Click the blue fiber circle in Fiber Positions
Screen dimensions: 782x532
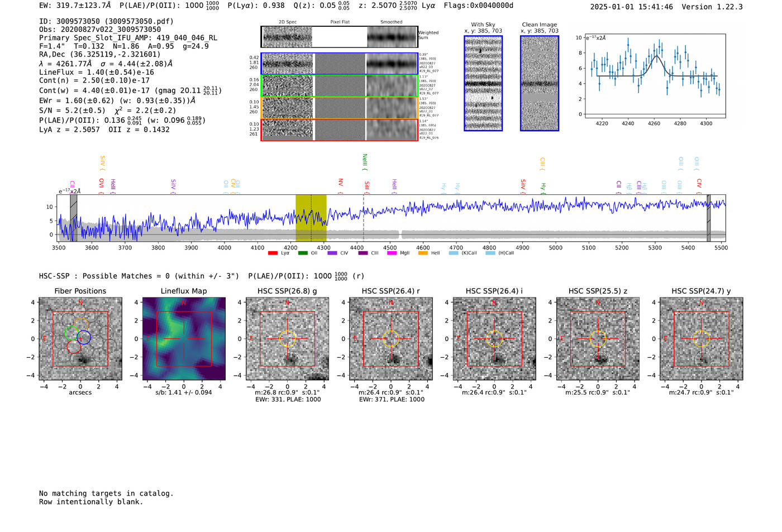point(84,337)
